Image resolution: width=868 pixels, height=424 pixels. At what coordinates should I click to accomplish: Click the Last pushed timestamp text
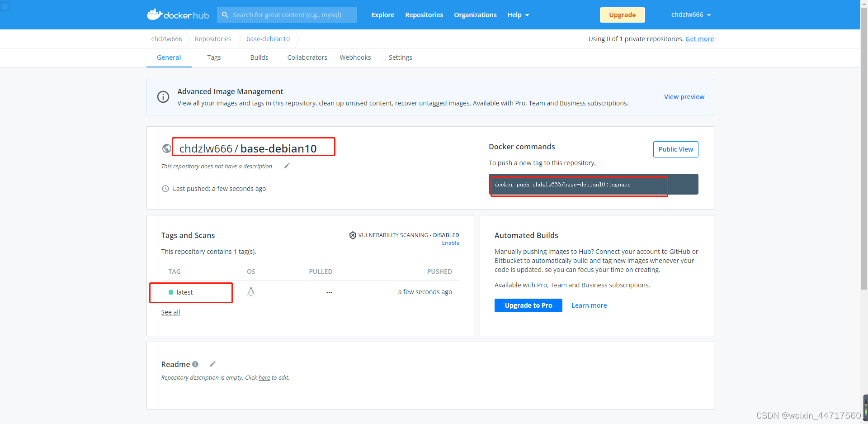coord(219,189)
